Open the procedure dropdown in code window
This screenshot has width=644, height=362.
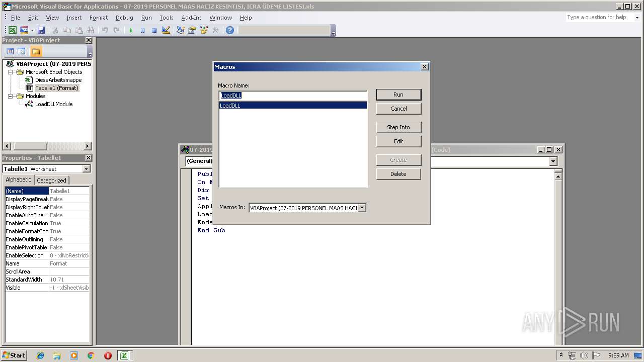[x=553, y=161]
